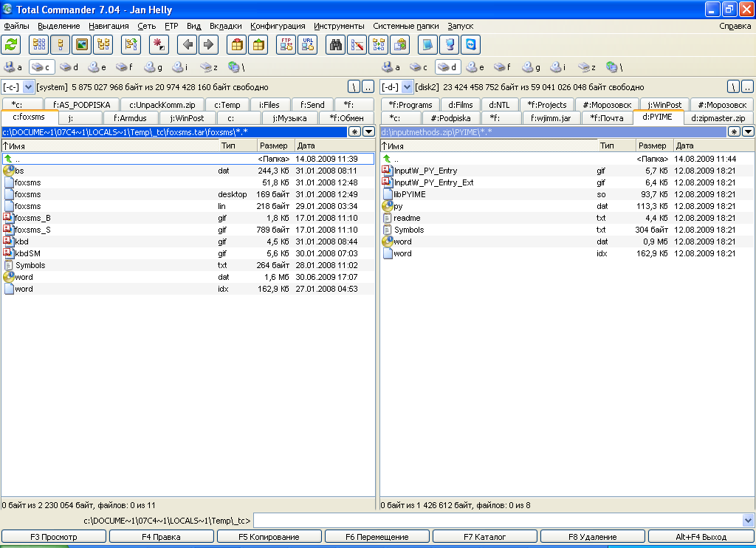This screenshot has height=548, width=756.
Task: Click F3 Просмотр button
Action: 53,536
